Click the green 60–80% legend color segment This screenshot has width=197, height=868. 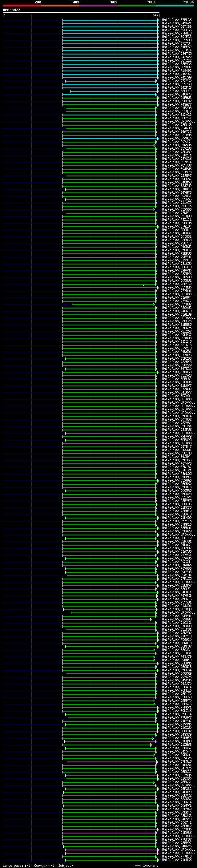pos(137,6)
